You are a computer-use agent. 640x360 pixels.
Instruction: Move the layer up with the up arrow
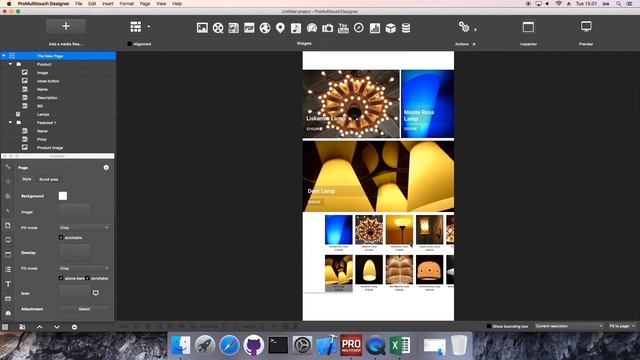(x=40, y=327)
